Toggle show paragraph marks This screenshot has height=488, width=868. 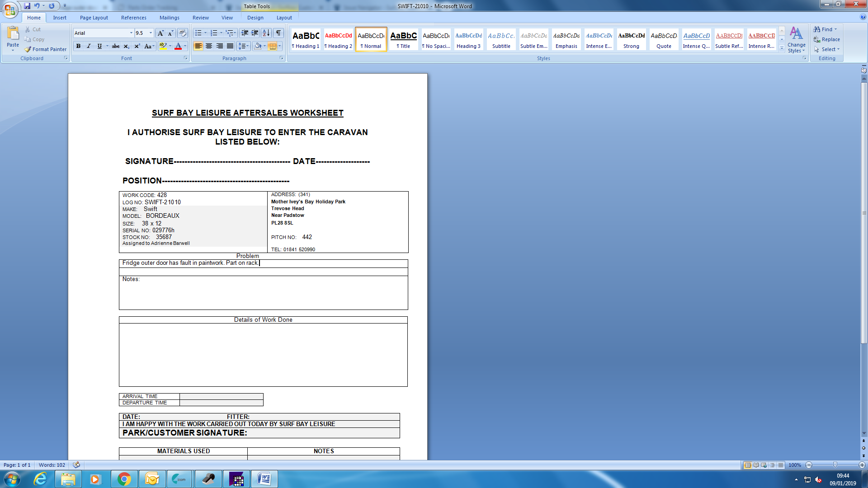tap(278, 33)
